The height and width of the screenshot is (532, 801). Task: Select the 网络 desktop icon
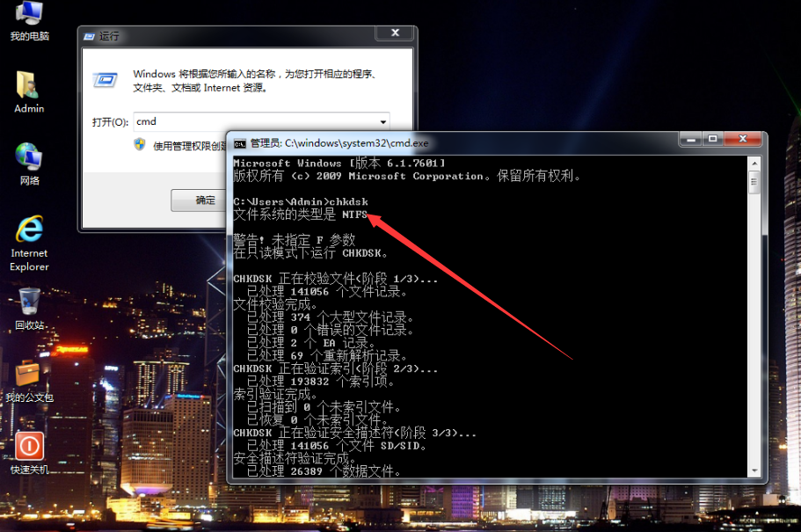(29, 164)
